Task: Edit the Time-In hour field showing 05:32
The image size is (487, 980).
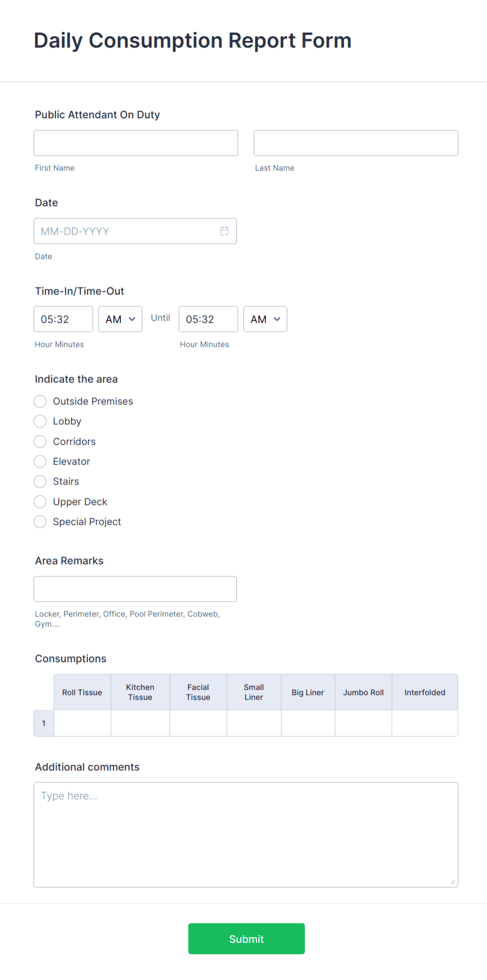Action: tap(63, 319)
